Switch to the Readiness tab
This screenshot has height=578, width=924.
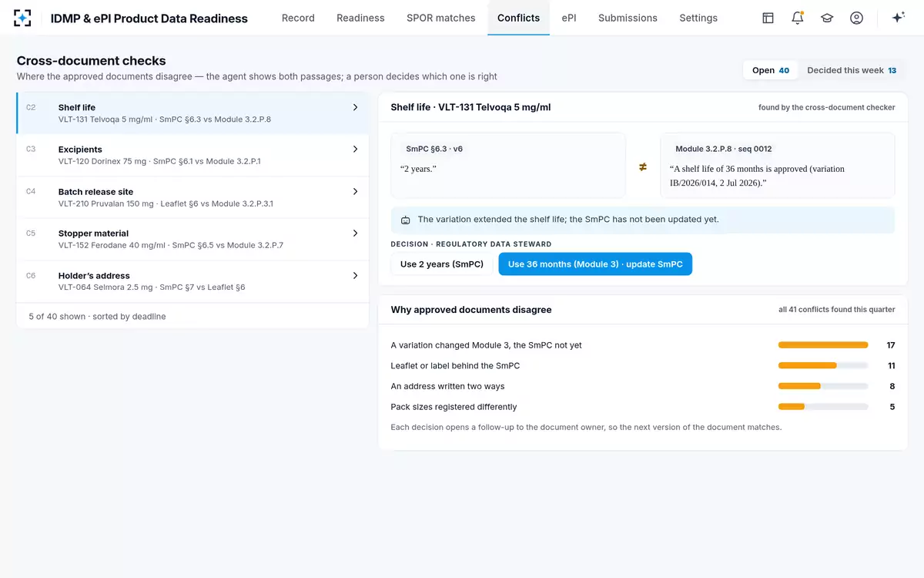[x=360, y=18]
